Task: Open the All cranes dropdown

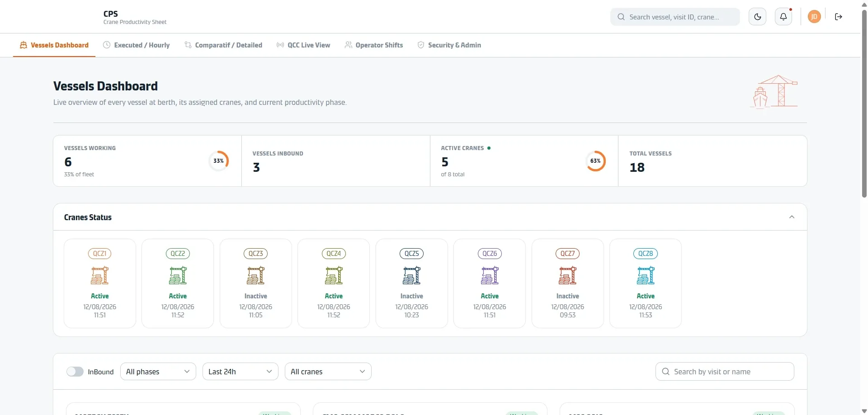Action: coord(328,372)
